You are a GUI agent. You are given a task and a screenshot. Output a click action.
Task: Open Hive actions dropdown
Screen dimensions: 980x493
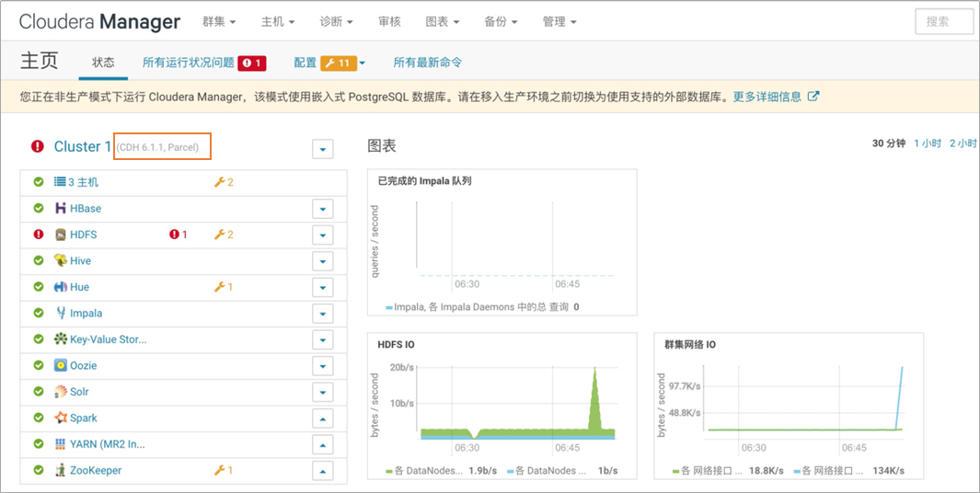pyautogui.click(x=322, y=261)
